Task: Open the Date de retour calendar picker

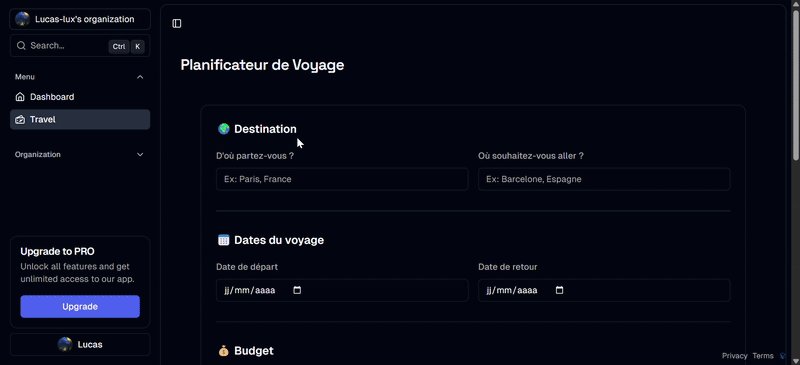Action: point(559,290)
